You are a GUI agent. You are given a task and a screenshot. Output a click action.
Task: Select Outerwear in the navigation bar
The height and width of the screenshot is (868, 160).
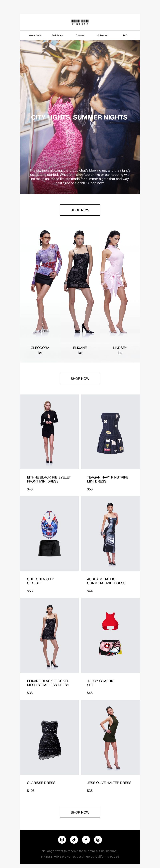103,35
